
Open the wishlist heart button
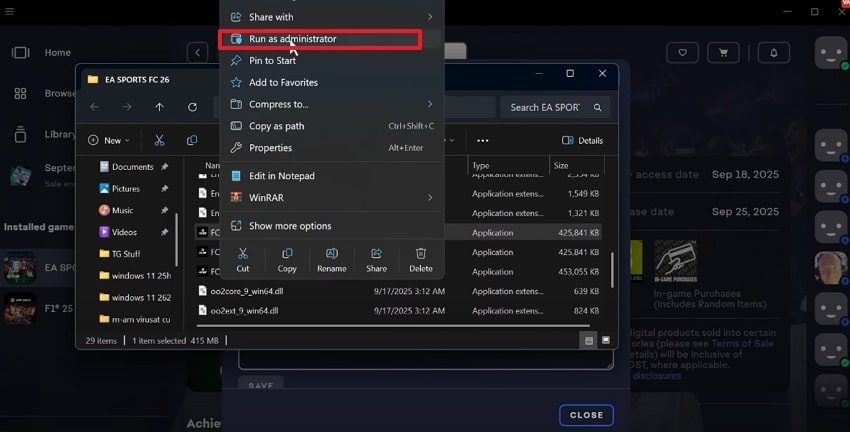682,53
